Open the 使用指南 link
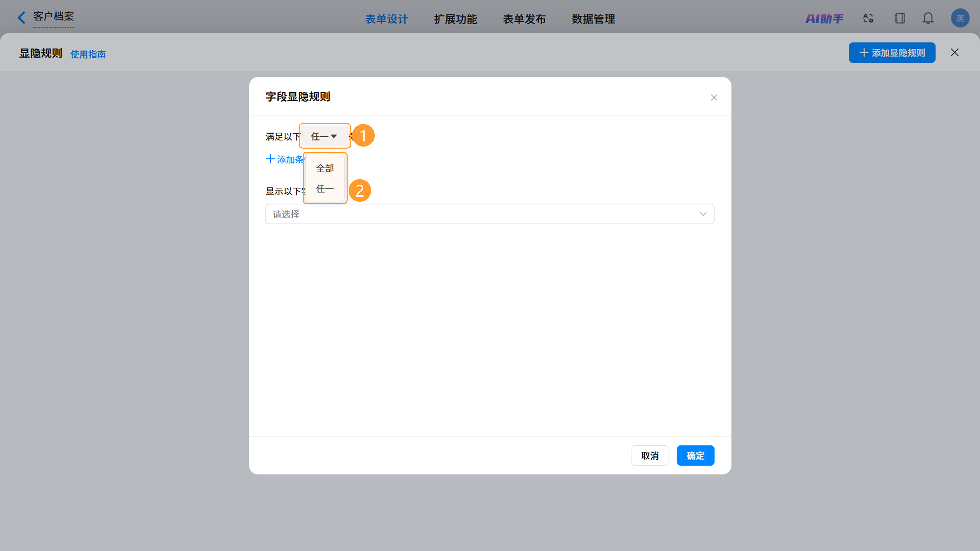 (88, 54)
